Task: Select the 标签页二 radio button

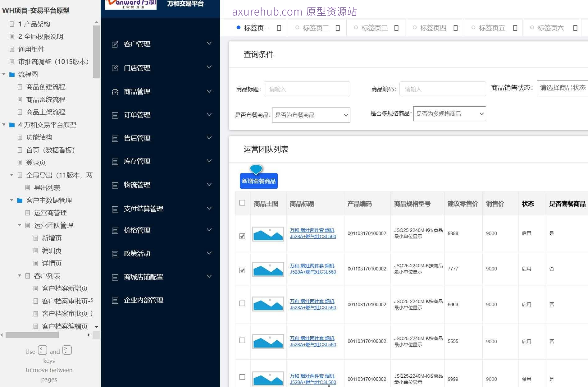Action: 297,27
